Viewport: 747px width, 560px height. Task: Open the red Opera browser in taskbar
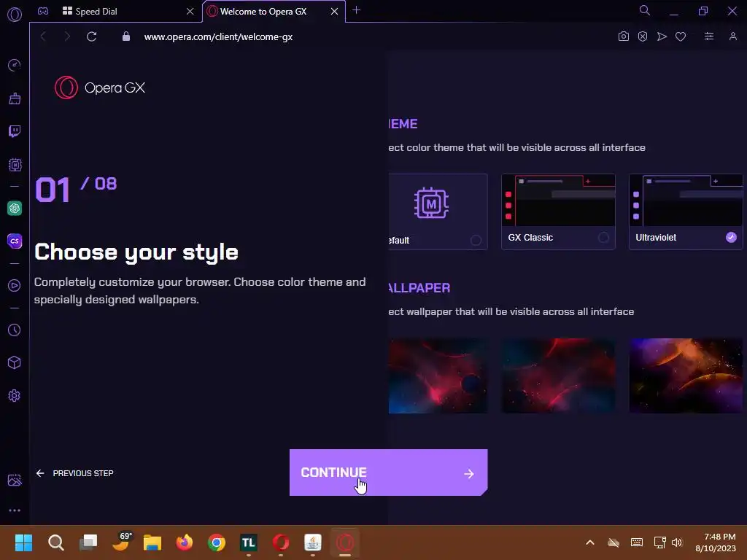pos(281,542)
